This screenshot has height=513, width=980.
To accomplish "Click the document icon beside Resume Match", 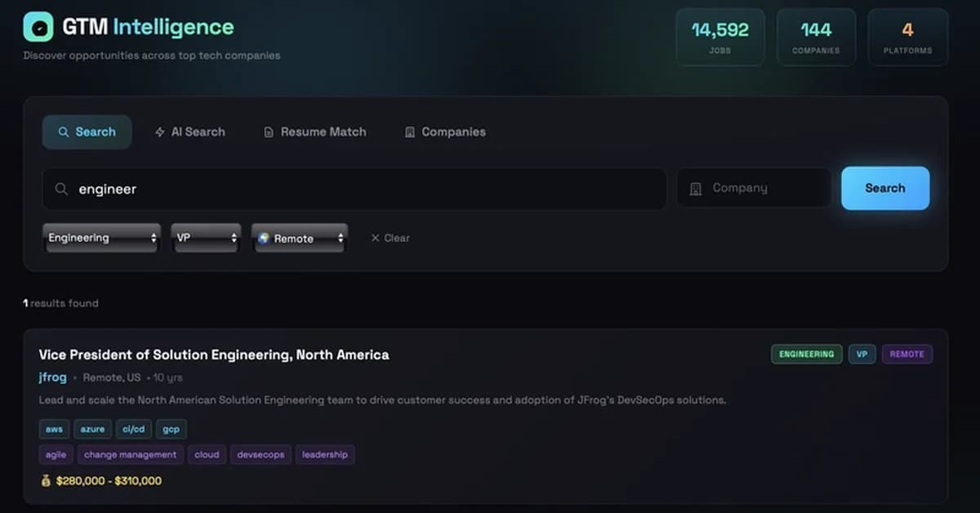I will 269,132.
